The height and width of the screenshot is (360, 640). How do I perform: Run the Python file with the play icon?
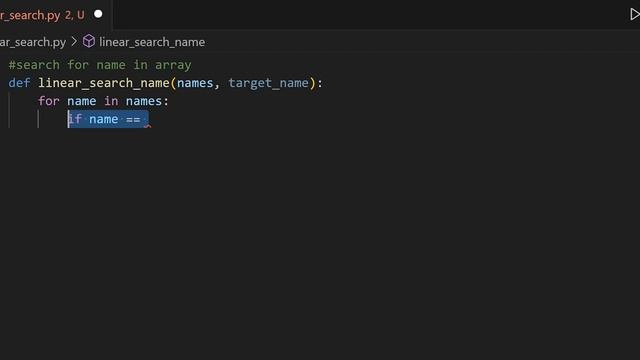pos(635,15)
